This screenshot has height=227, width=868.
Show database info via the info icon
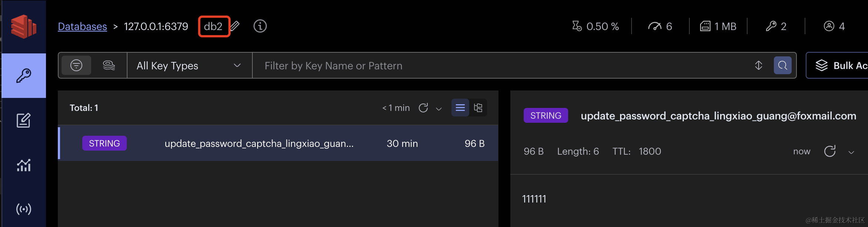pos(260,26)
